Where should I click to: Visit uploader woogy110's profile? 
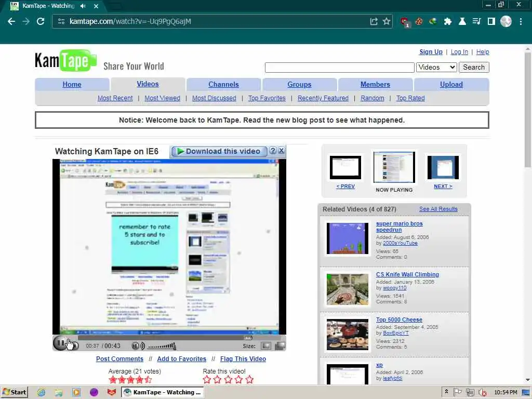(x=395, y=288)
